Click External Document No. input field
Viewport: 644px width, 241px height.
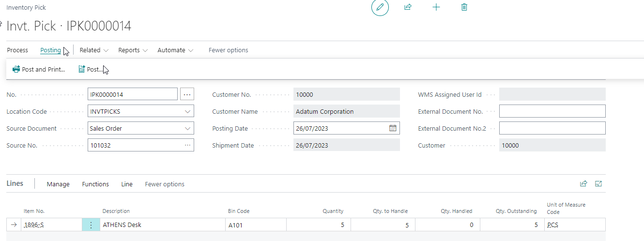pos(552,111)
